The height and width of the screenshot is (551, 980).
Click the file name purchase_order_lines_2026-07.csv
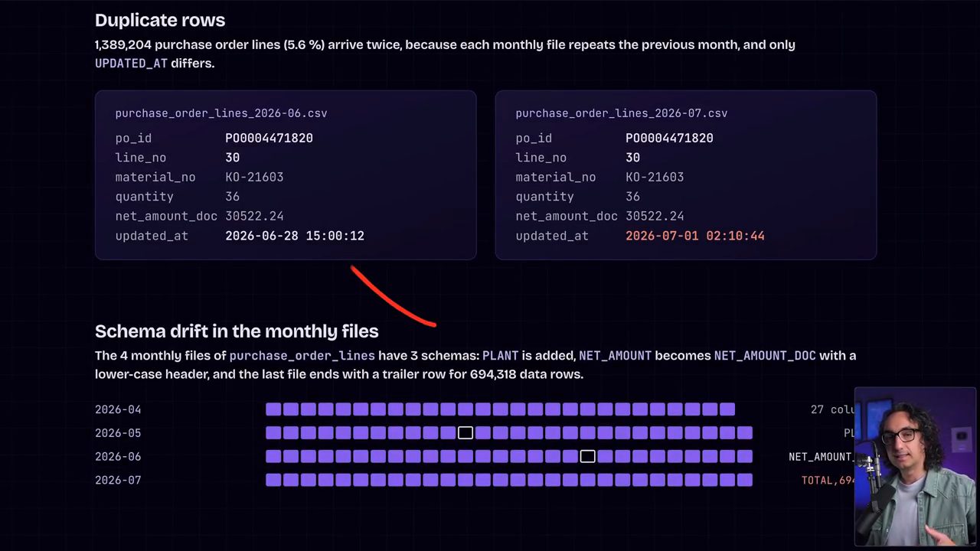click(x=622, y=113)
